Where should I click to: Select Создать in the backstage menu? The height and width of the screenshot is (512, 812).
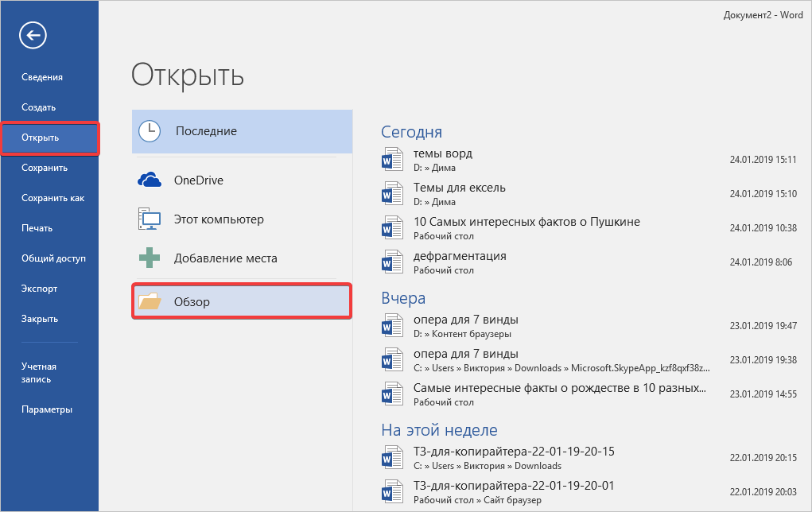38,107
